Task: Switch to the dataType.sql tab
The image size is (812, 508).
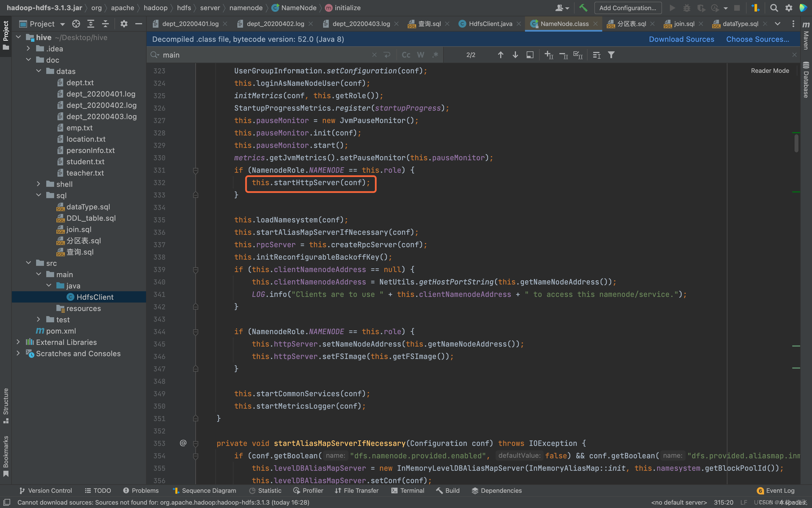Action: pos(740,24)
